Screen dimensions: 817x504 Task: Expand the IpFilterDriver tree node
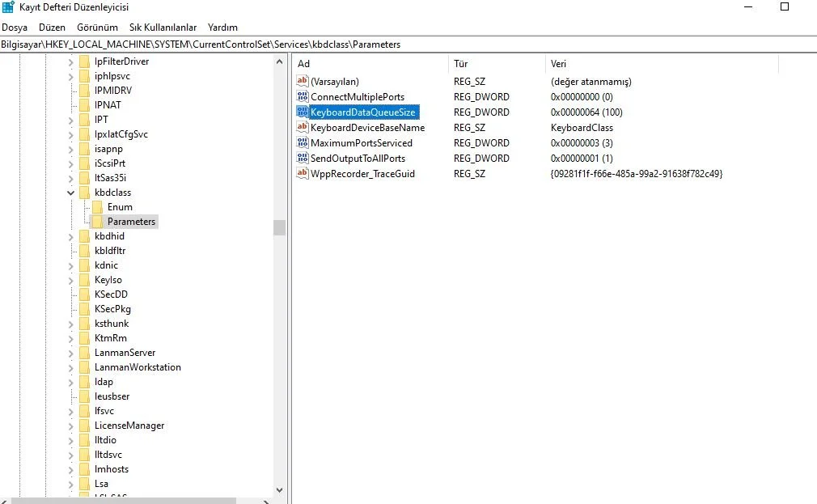[71, 62]
